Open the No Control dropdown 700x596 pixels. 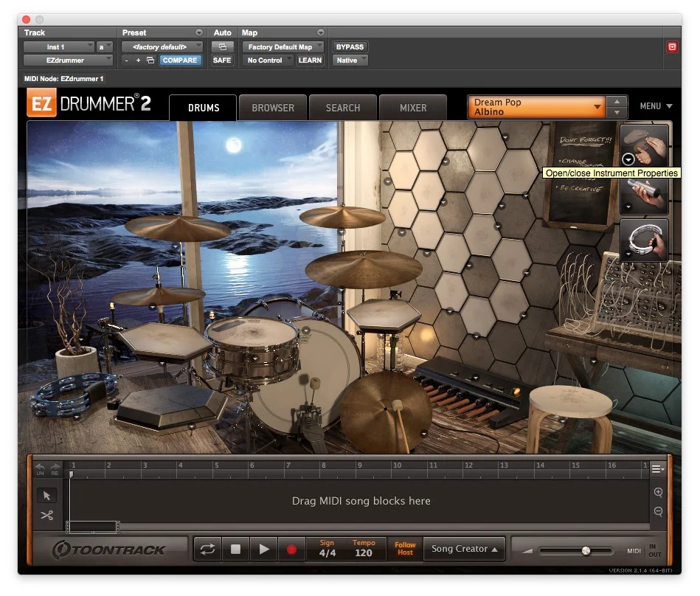(x=268, y=60)
